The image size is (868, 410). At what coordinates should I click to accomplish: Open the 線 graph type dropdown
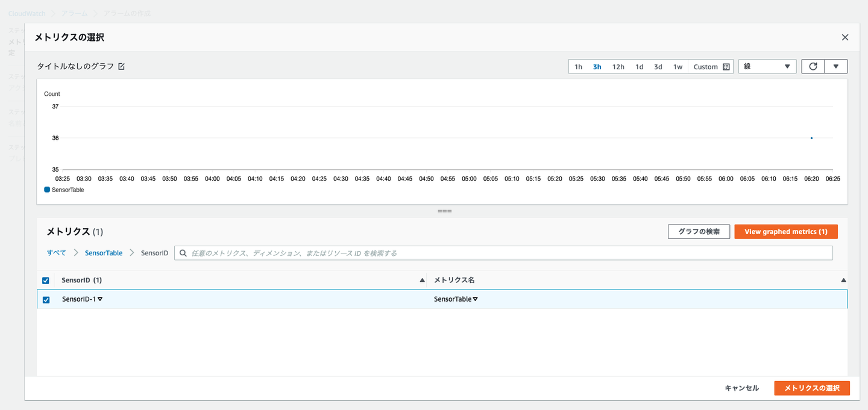(767, 66)
